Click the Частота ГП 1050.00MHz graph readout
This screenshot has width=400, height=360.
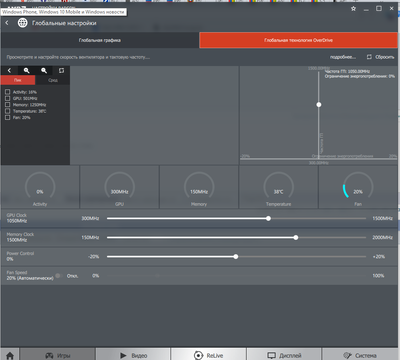pos(347,71)
